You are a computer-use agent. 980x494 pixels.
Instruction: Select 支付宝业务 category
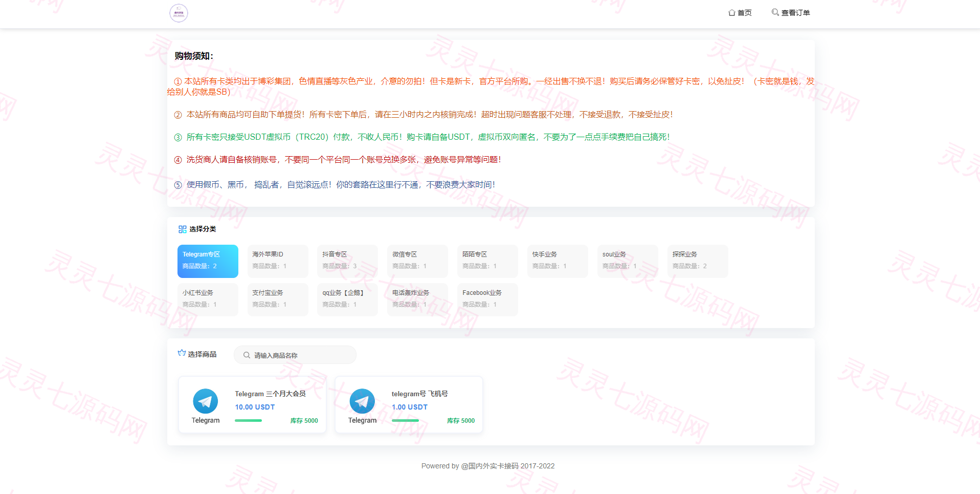[x=278, y=299]
